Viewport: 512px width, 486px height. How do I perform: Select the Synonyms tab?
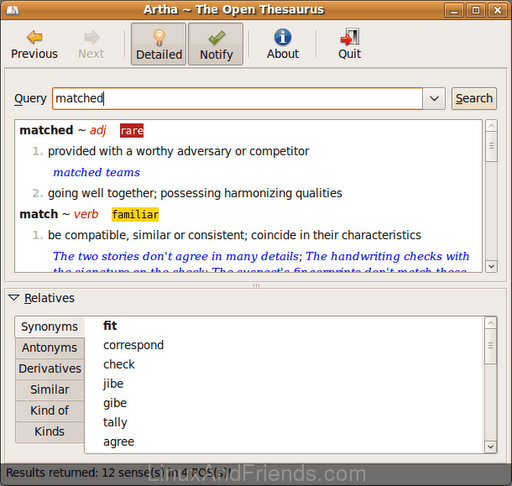(49, 327)
